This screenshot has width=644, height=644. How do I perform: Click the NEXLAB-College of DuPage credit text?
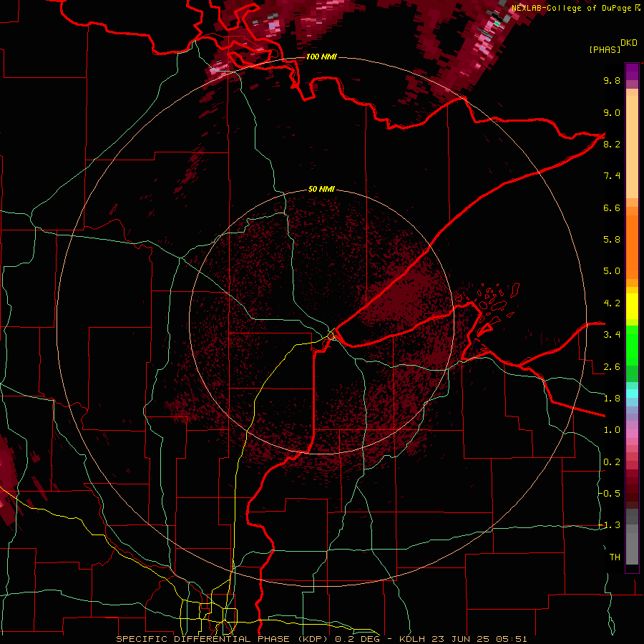(571, 8)
